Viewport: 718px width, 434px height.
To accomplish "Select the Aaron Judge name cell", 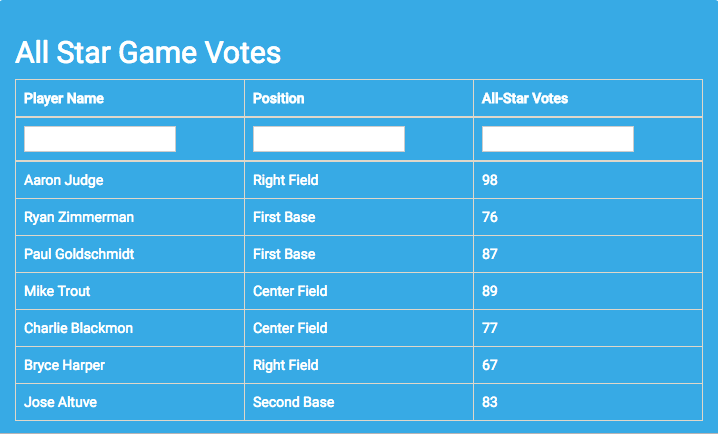I will pos(130,180).
